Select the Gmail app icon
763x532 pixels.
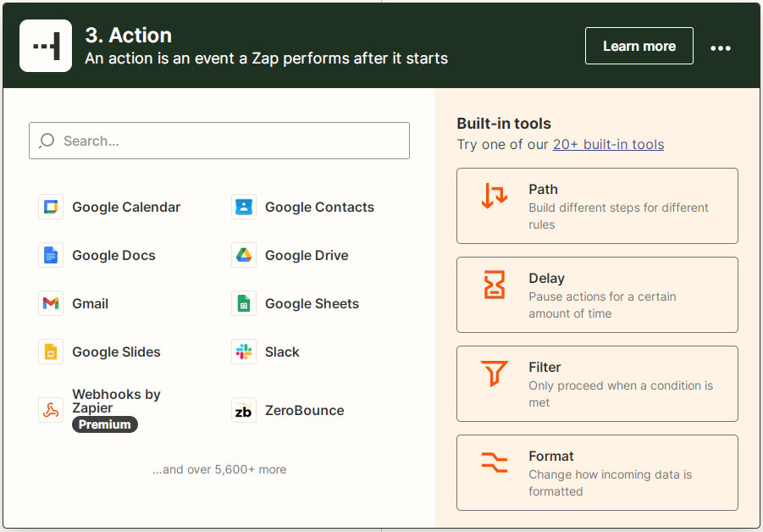point(50,303)
